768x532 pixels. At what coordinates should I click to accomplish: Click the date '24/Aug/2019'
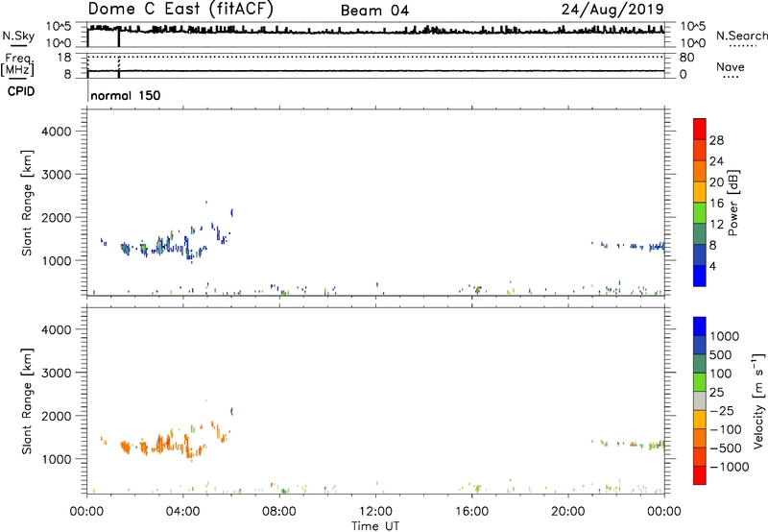point(612,9)
